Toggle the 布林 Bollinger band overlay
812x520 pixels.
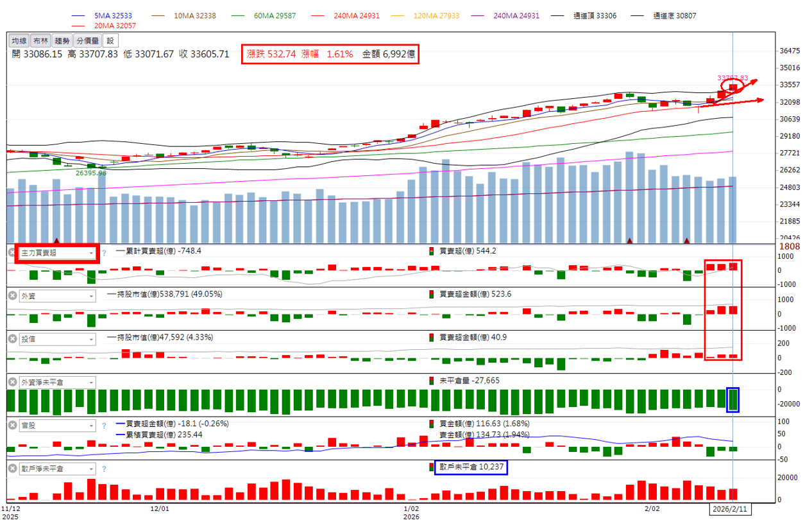pos(40,40)
